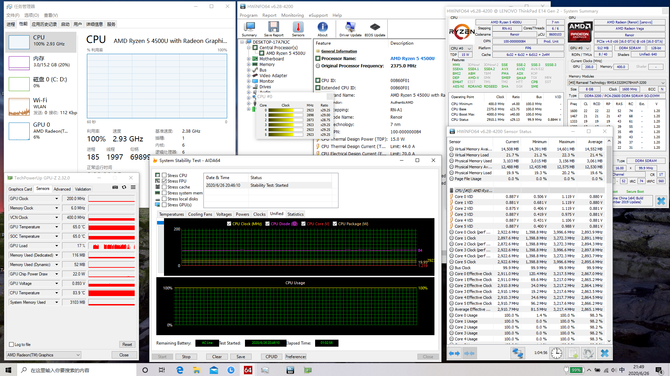
Task: Enable the Log to file checkbox
Action: pos(12,344)
